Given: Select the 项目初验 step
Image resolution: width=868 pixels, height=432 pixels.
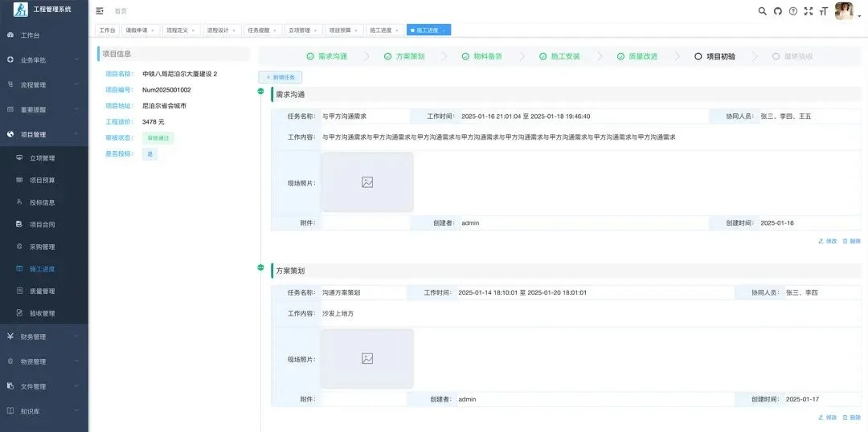Looking at the screenshot, I should click(x=714, y=56).
